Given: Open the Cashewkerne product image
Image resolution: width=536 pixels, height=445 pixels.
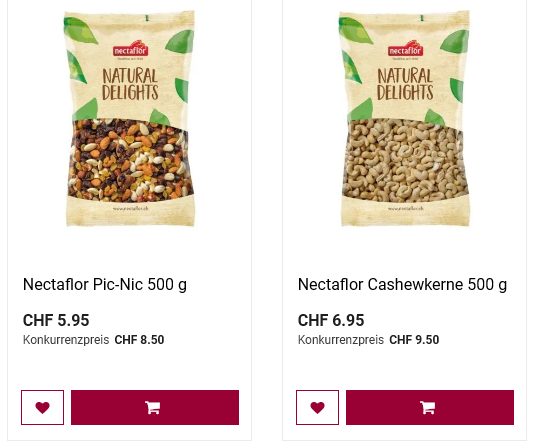Looking at the screenshot, I should coord(405,119).
